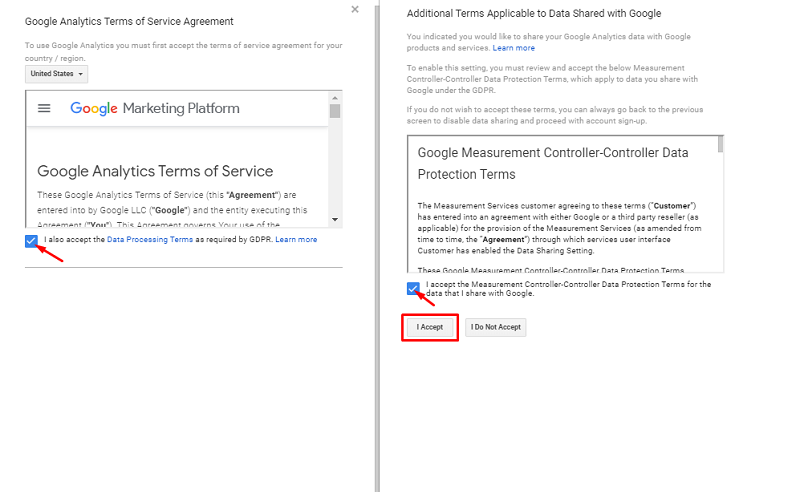This screenshot has width=800, height=492.
Task: Open the Data Processing Terms link
Action: [150, 239]
